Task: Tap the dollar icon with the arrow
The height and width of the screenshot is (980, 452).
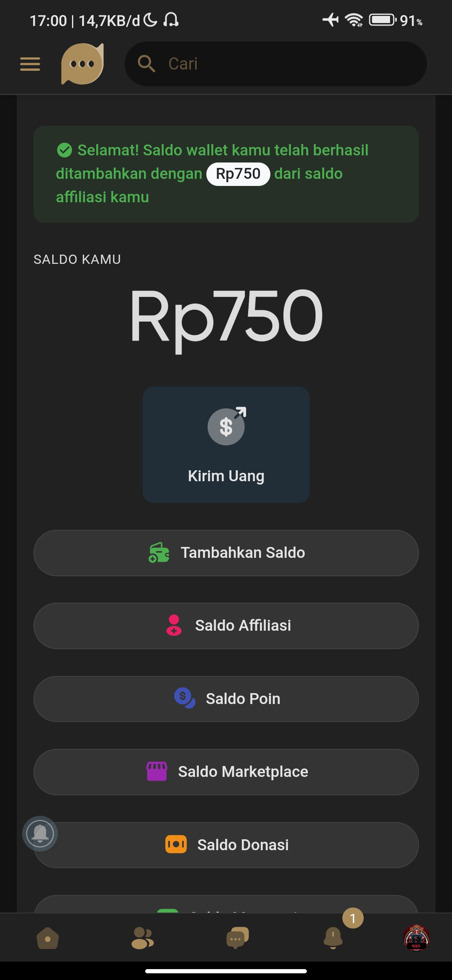Action: coord(226,426)
